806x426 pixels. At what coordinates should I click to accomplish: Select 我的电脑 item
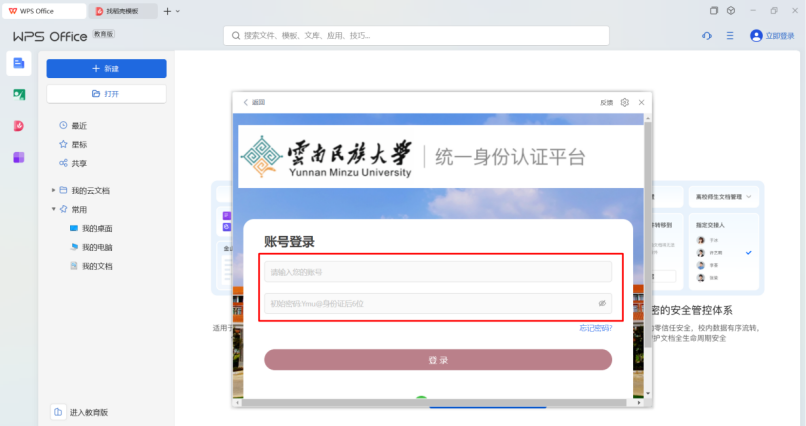tap(97, 247)
